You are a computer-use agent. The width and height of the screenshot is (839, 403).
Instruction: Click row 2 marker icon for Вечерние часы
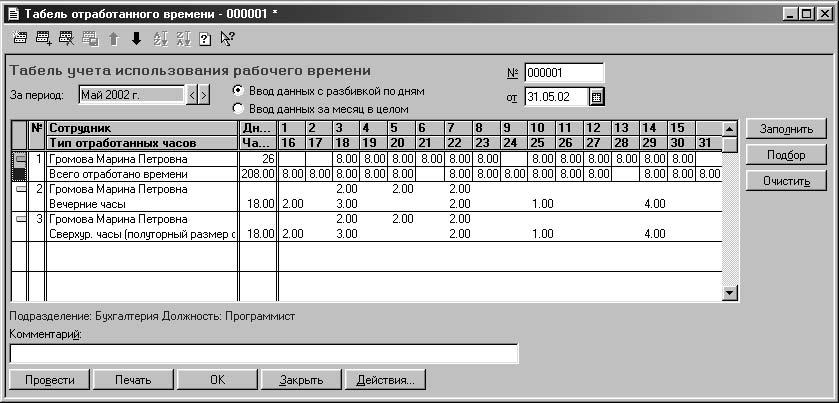[19, 189]
